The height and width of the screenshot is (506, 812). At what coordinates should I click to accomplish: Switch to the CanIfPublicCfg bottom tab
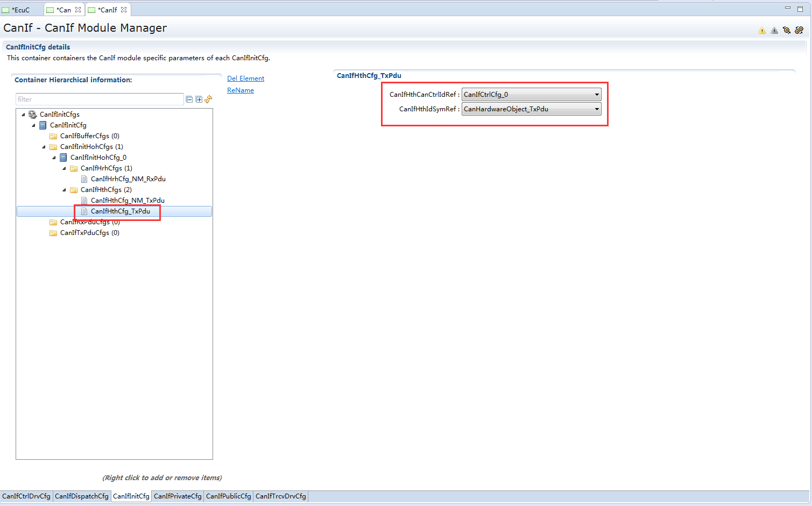click(x=228, y=496)
